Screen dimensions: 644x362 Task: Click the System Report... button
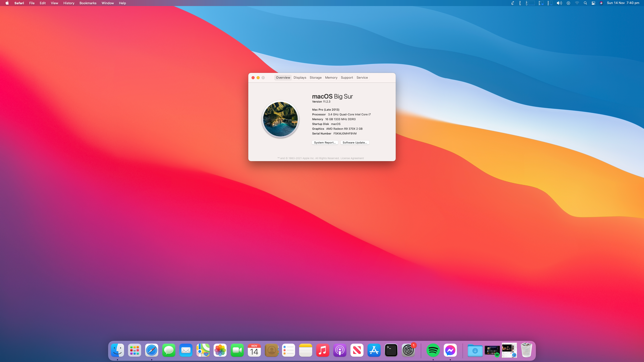click(x=325, y=143)
